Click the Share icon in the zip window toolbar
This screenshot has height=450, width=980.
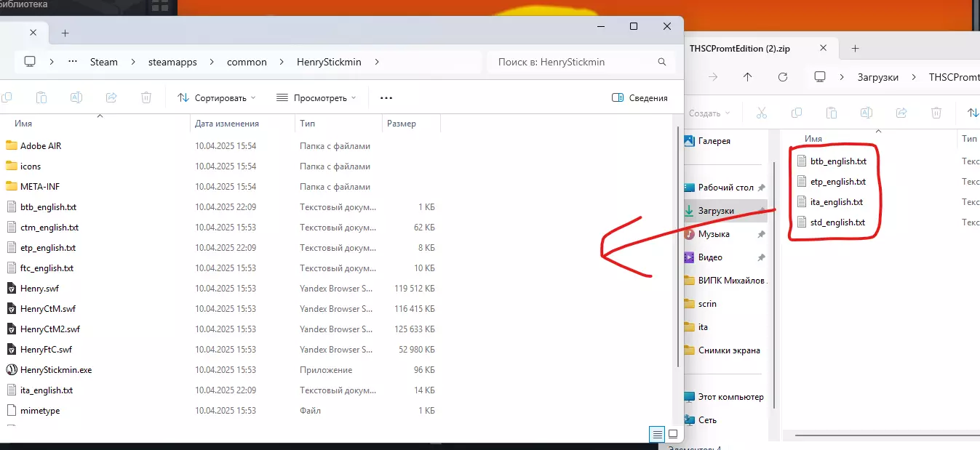[x=901, y=113]
